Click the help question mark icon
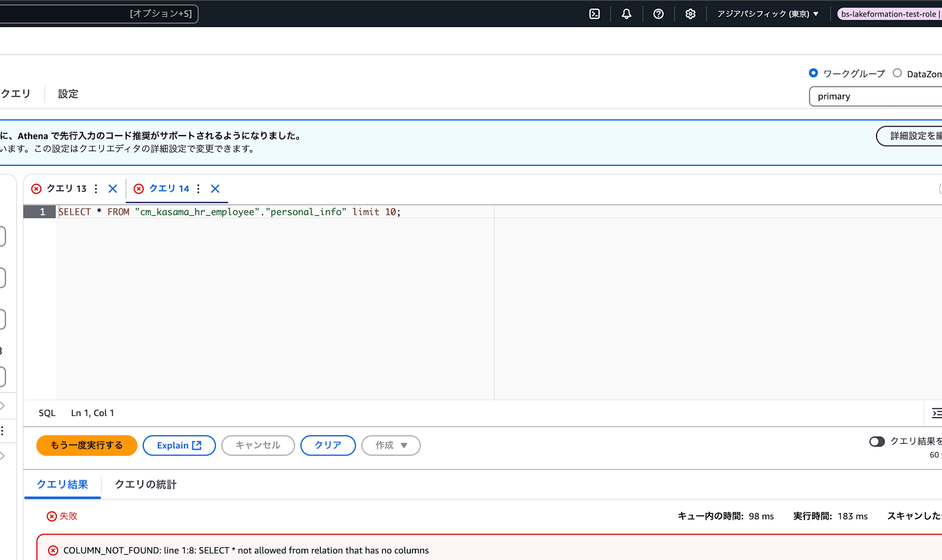This screenshot has width=942, height=560. click(x=658, y=13)
